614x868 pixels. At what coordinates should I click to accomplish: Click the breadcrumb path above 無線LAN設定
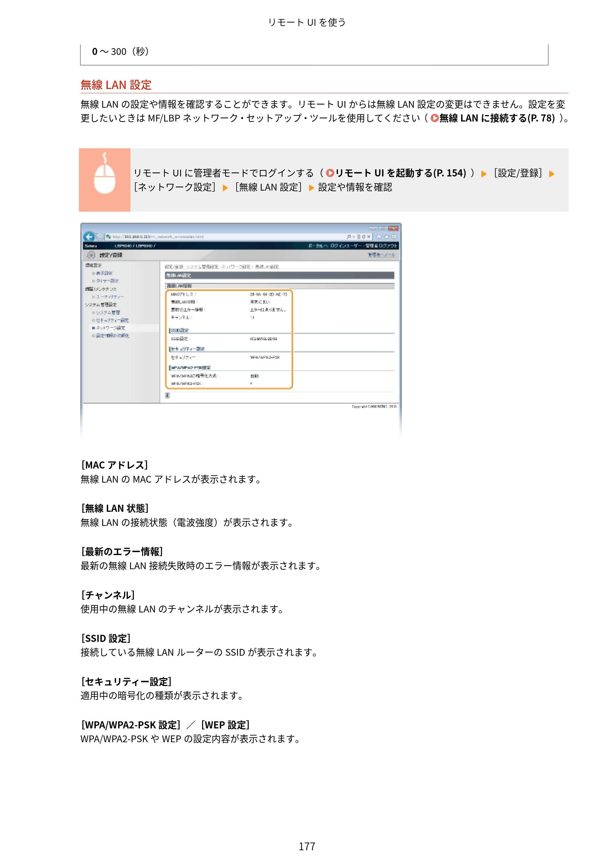coord(222,267)
